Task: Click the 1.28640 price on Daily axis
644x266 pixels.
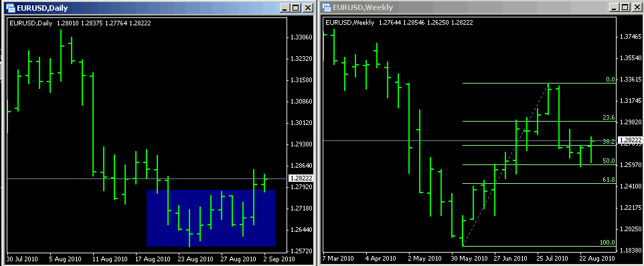Action: (301, 166)
